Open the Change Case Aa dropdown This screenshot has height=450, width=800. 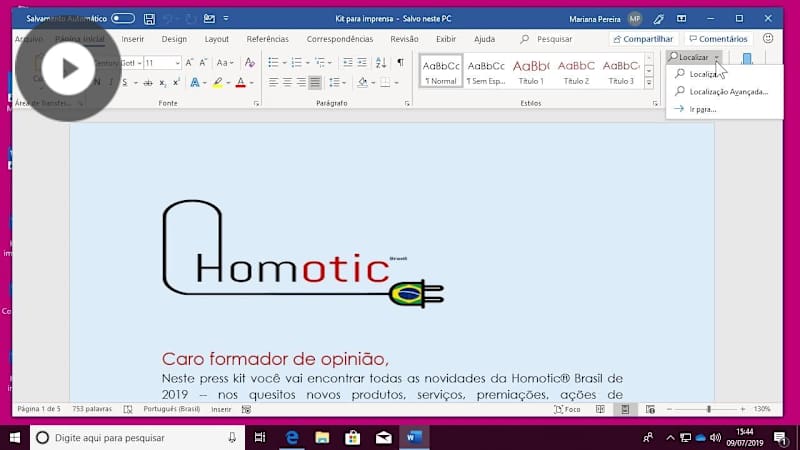click(224, 63)
